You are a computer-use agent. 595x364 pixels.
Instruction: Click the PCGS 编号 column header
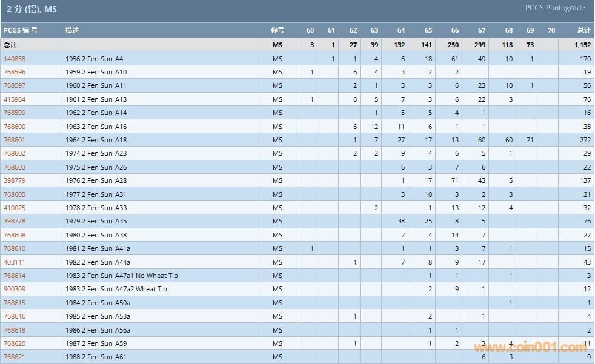(x=21, y=30)
